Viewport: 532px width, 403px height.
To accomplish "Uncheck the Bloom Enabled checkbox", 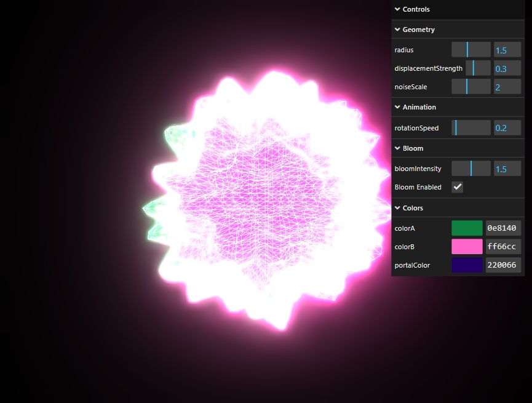I will pyautogui.click(x=457, y=186).
